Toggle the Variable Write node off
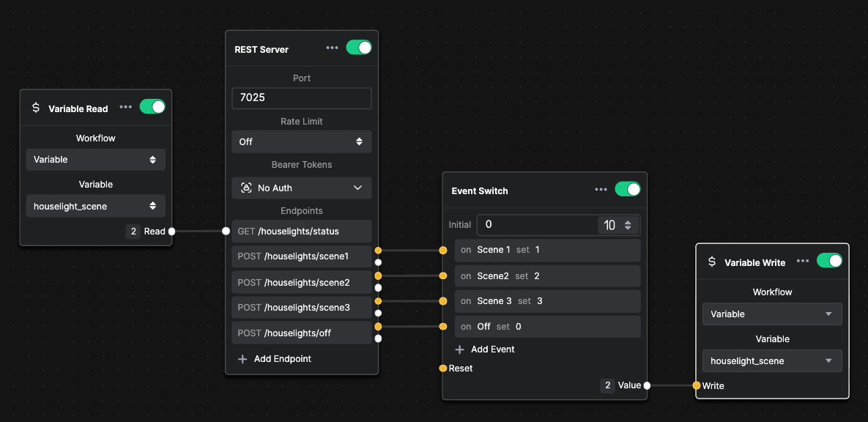Screen dimensions: 868x422 (x=829, y=260)
